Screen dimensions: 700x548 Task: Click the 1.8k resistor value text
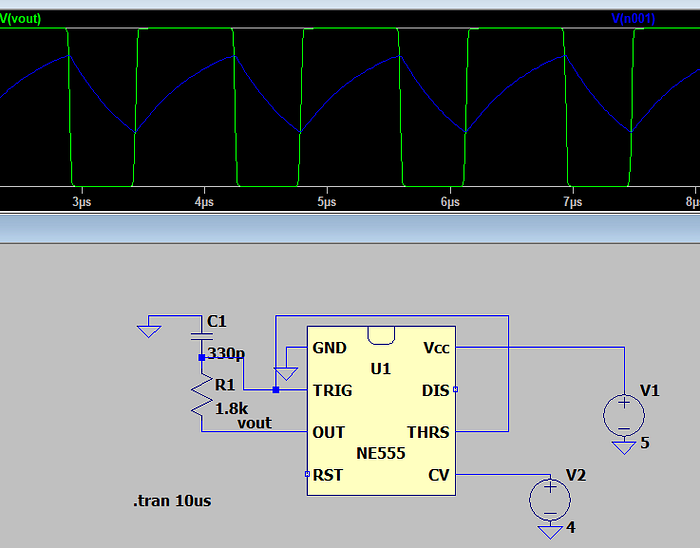point(233,408)
